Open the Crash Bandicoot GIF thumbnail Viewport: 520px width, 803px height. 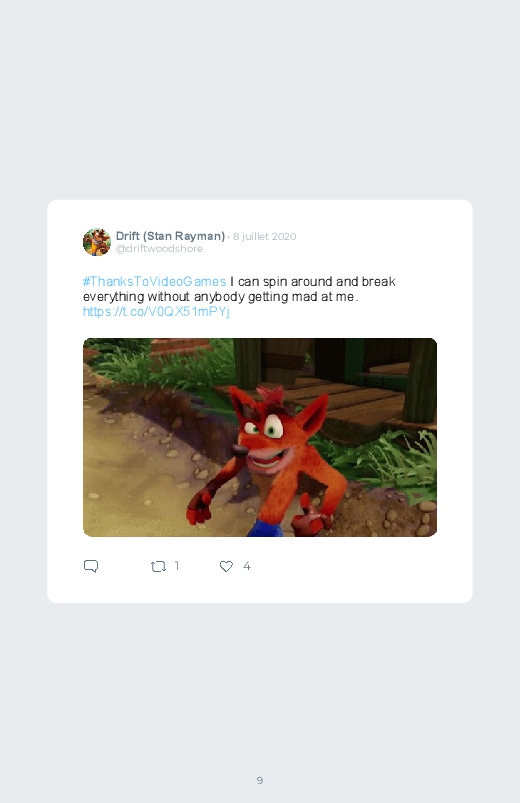260,437
